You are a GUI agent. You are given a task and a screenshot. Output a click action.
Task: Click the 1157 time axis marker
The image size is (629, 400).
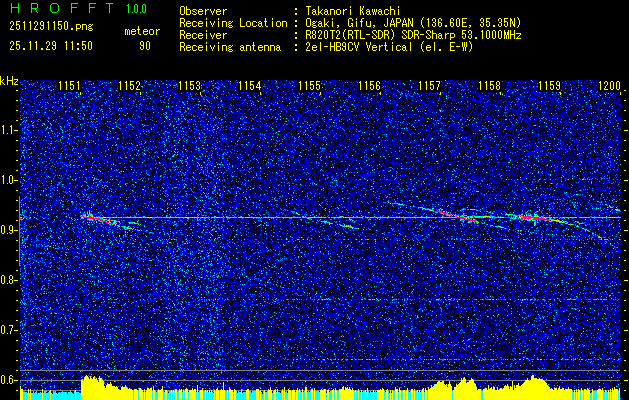coord(429,86)
